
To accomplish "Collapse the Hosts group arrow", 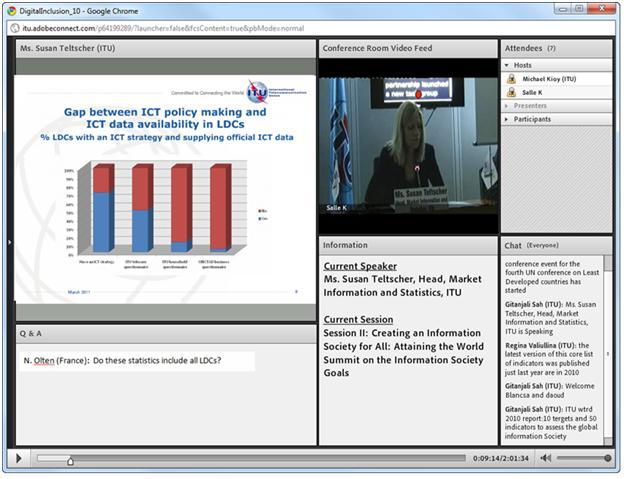I will pos(507,65).
